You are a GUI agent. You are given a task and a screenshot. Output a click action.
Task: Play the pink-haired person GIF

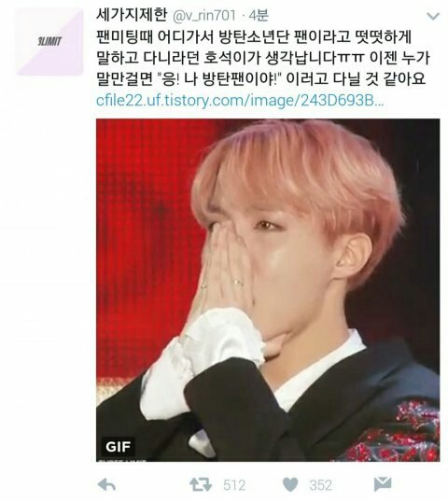[x=268, y=290]
